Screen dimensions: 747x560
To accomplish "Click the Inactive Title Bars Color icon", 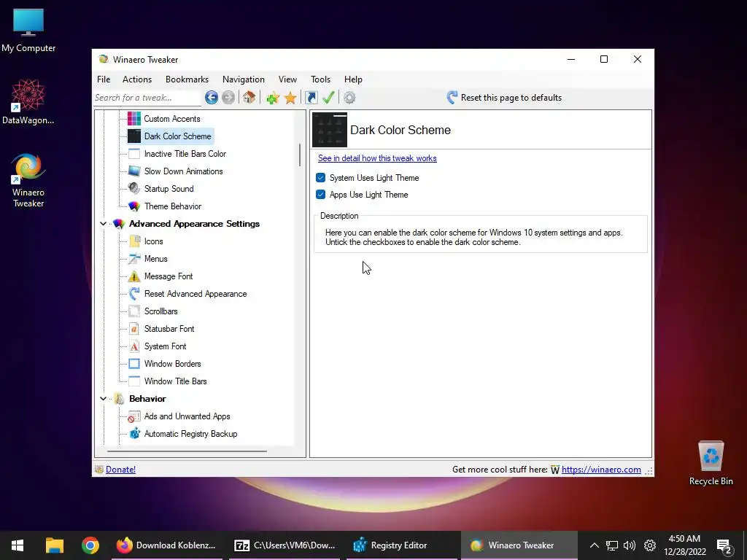I will tap(134, 154).
